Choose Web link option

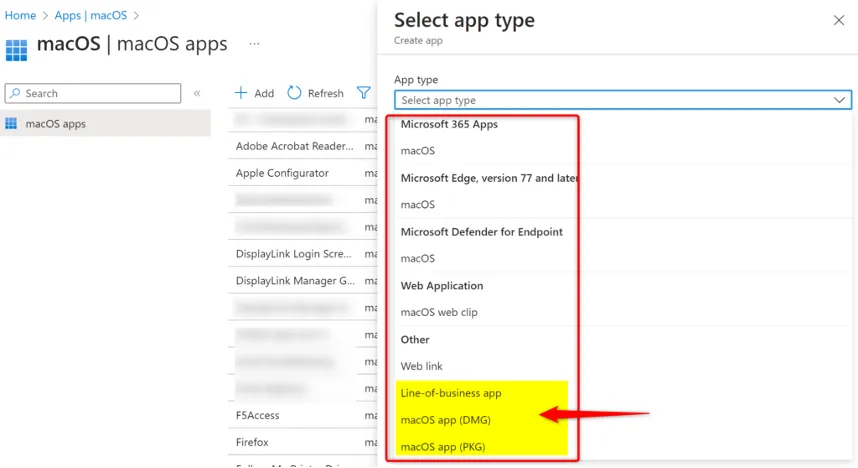421,366
